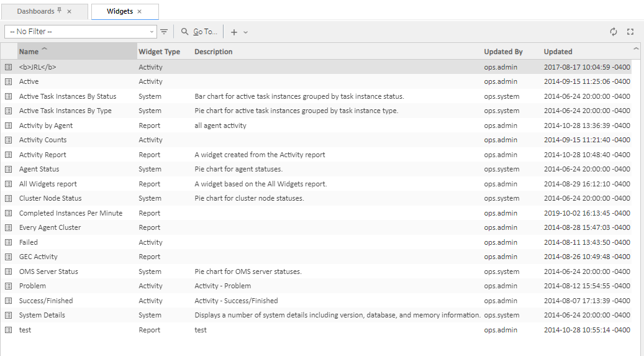Sort by the Name column header

(x=29, y=52)
